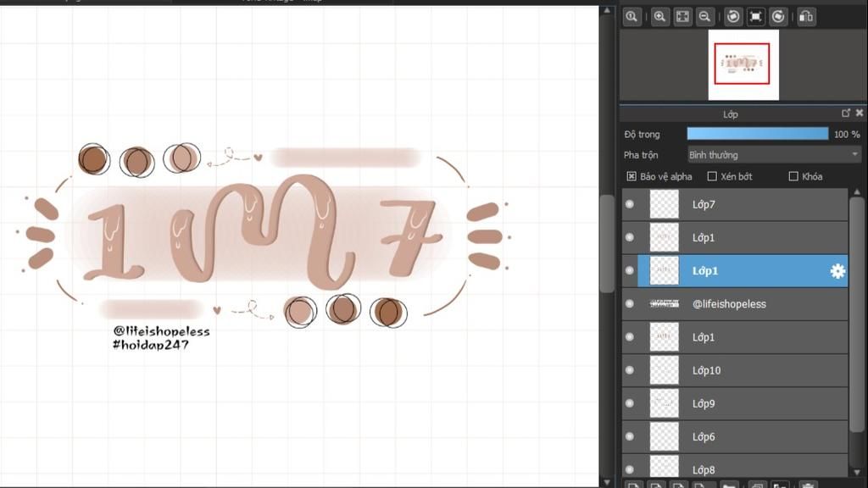The height and width of the screenshot is (488, 868).
Task: Hide the Lớp6 layer
Action: click(630, 436)
